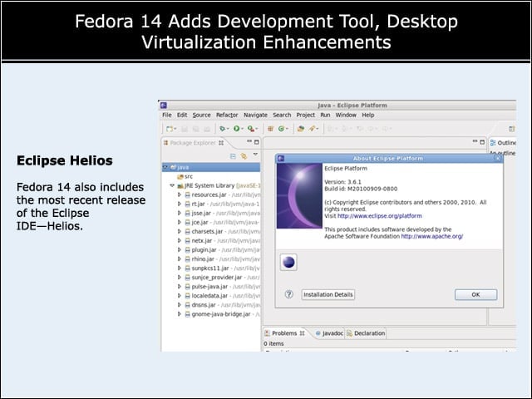Screen dimensions: 532x399
Task: Click Link with Editor icon
Action: 244,156
